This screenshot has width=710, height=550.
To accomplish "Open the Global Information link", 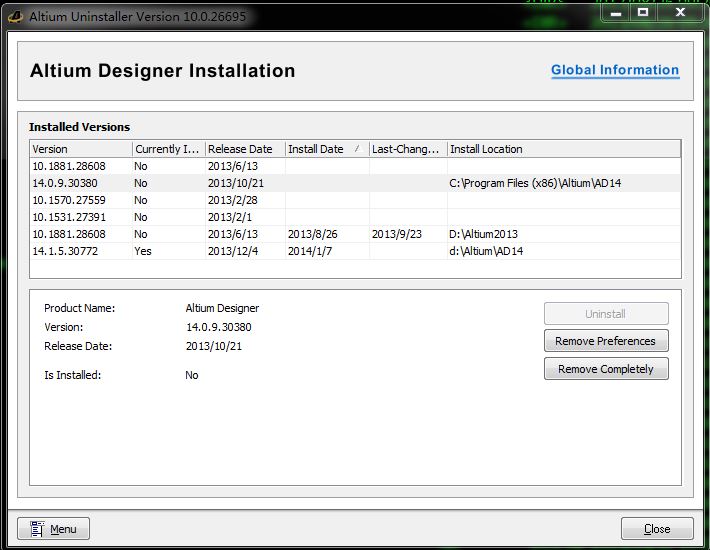I will 615,70.
